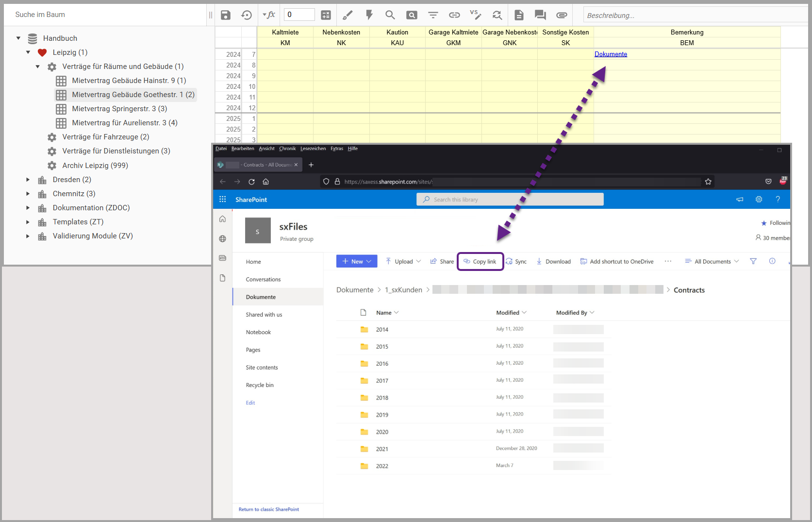Open Conversations in SharePoint navigation

263,279
